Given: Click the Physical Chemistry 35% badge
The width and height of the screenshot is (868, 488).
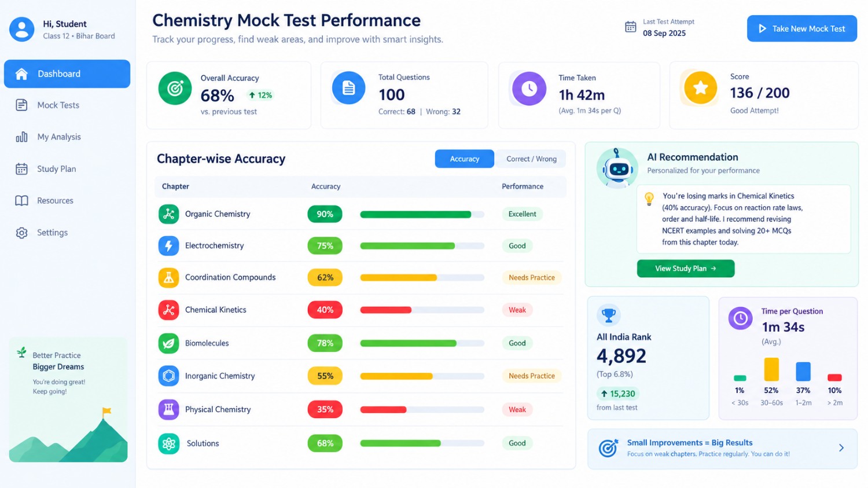Looking at the screenshot, I should coord(325,409).
